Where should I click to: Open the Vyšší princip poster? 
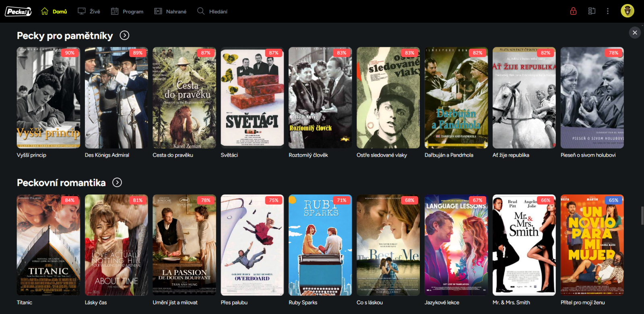tap(48, 98)
